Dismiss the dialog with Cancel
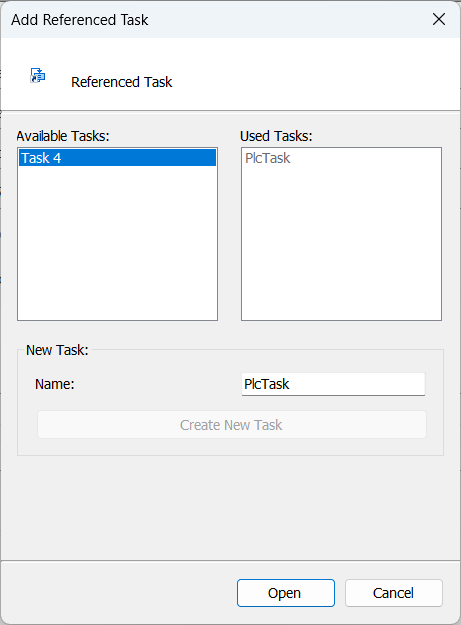The width and height of the screenshot is (461, 625). 394,593
